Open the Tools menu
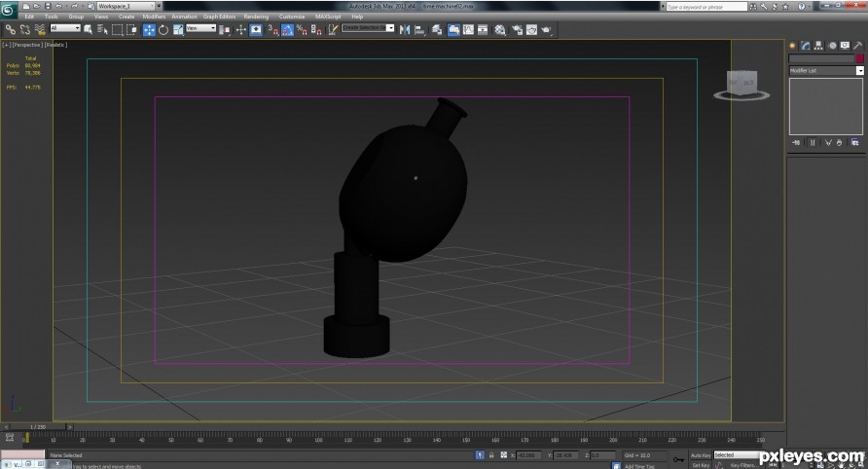This screenshot has width=868, height=469. pos(51,17)
